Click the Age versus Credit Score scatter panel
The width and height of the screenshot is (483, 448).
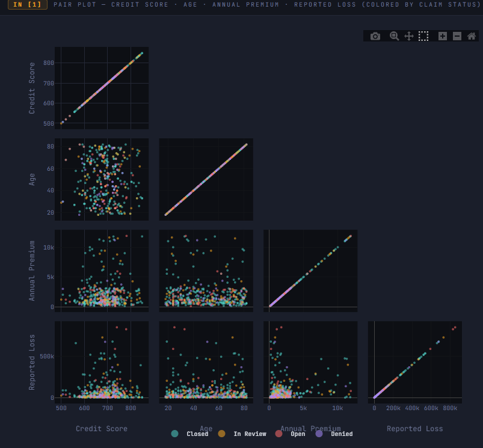pyautogui.click(x=102, y=179)
